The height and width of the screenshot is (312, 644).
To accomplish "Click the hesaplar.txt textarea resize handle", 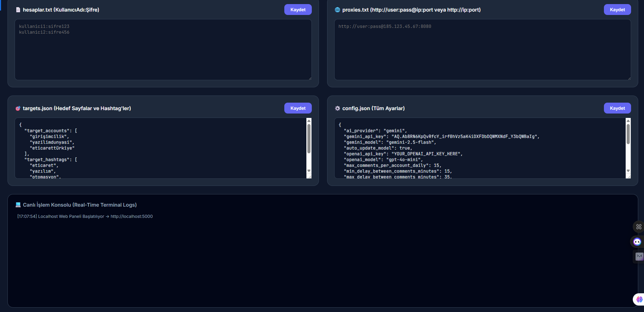I will (310, 78).
